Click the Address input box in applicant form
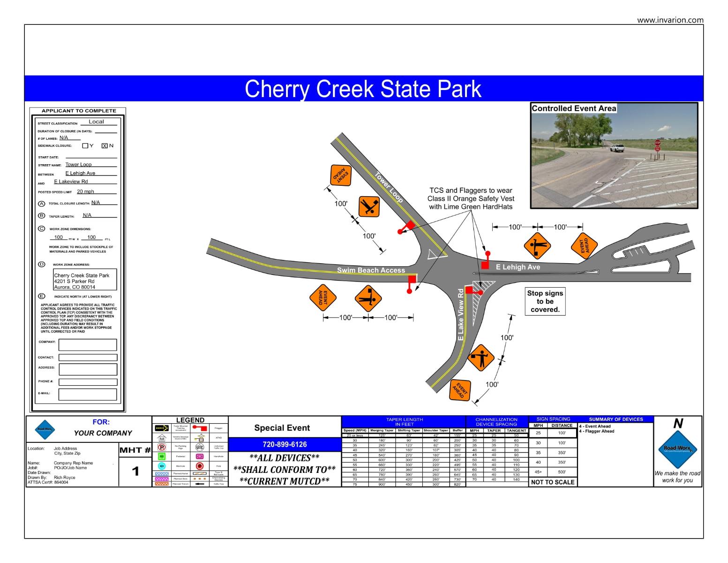This screenshot has height=563, width=728. [x=88, y=369]
